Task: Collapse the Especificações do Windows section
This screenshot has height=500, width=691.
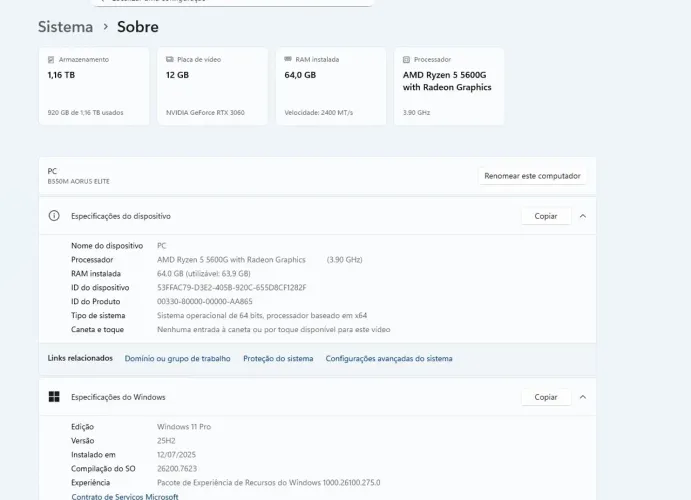Action: coord(583,397)
